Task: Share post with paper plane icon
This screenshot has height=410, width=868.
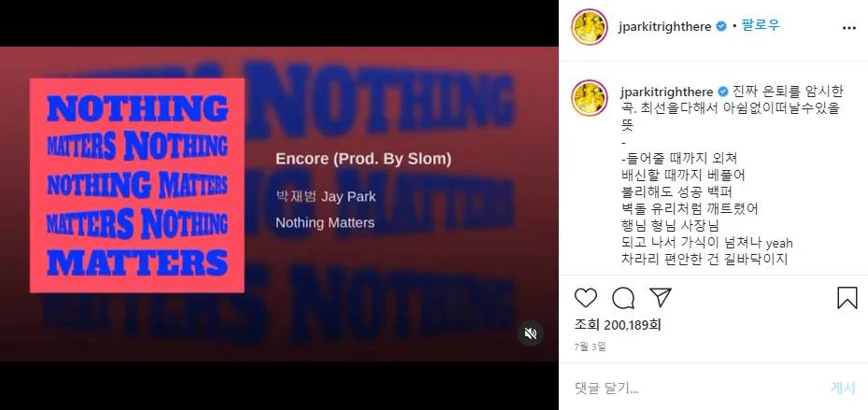Action: click(661, 298)
